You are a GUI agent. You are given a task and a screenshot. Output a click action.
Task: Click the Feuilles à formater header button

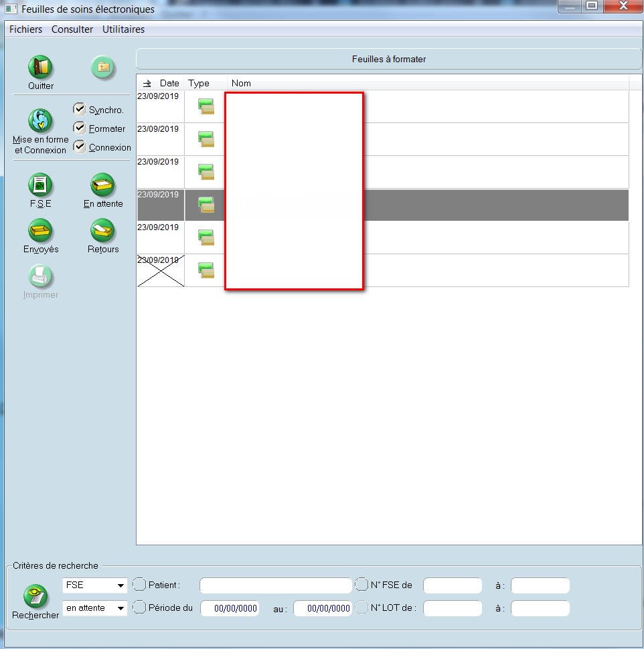click(x=388, y=59)
